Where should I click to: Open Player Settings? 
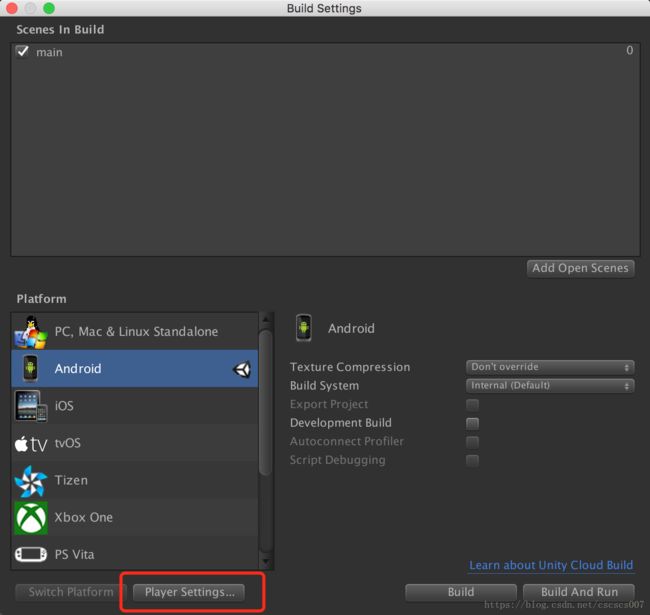(189, 592)
